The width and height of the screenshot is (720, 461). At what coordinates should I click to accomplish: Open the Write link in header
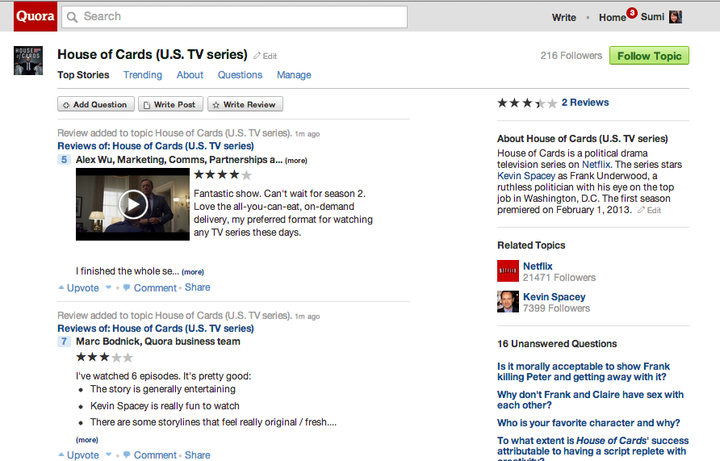click(564, 17)
